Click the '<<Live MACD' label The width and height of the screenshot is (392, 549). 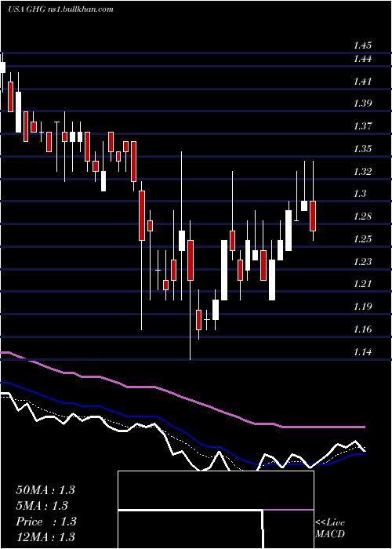coord(330,529)
